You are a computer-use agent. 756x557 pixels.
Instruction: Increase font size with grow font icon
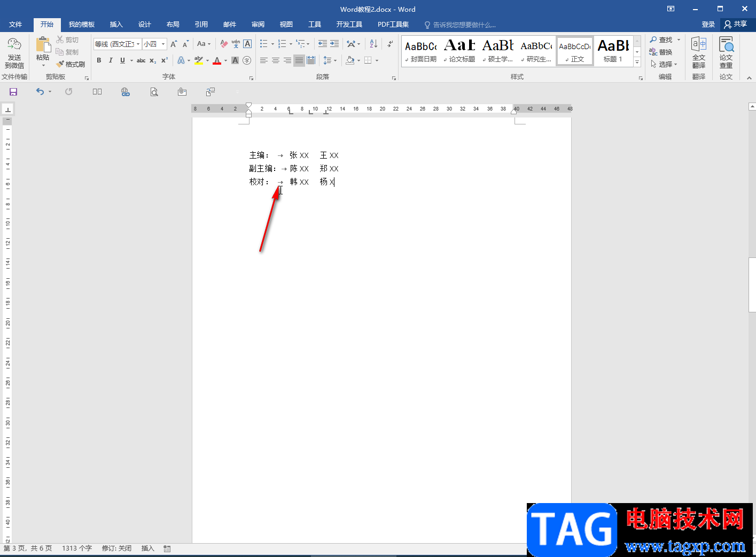tap(174, 44)
